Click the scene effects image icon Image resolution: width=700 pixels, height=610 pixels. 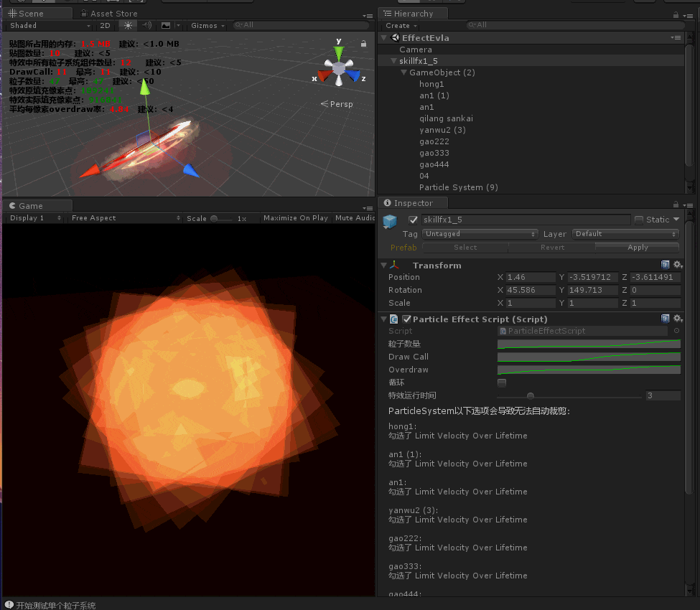point(166,25)
